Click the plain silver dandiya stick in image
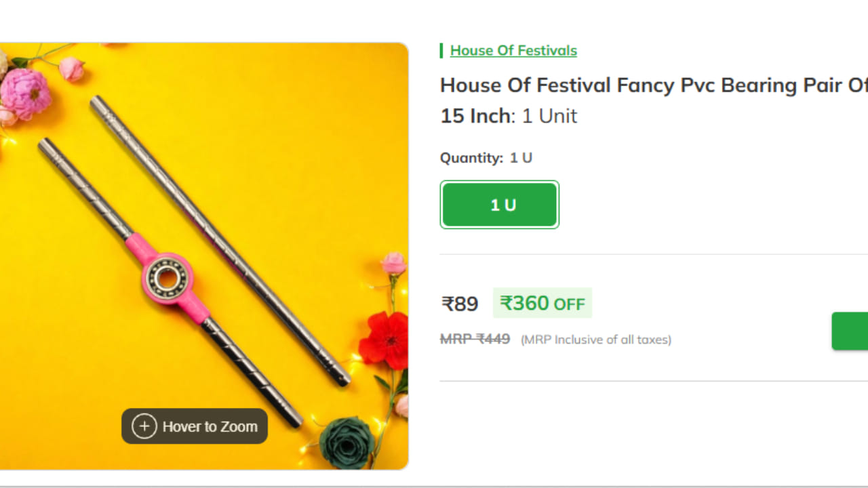 (220, 240)
